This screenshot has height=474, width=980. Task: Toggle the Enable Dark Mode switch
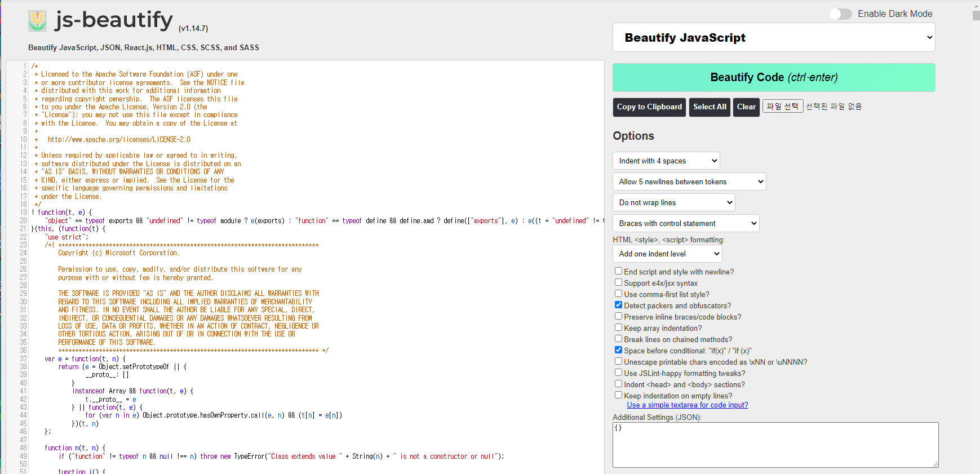[841, 14]
